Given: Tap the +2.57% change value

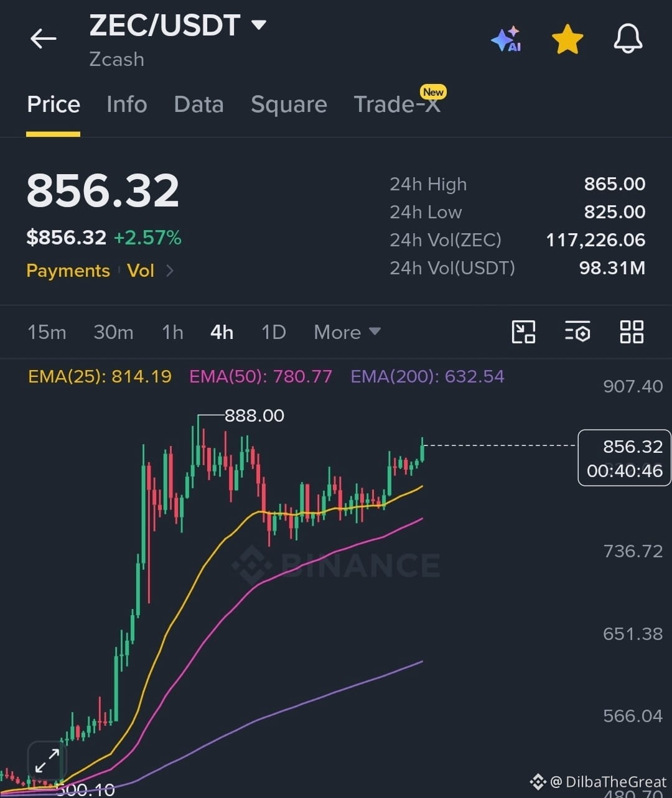Looking at the screenshot, I should (147, 238).
